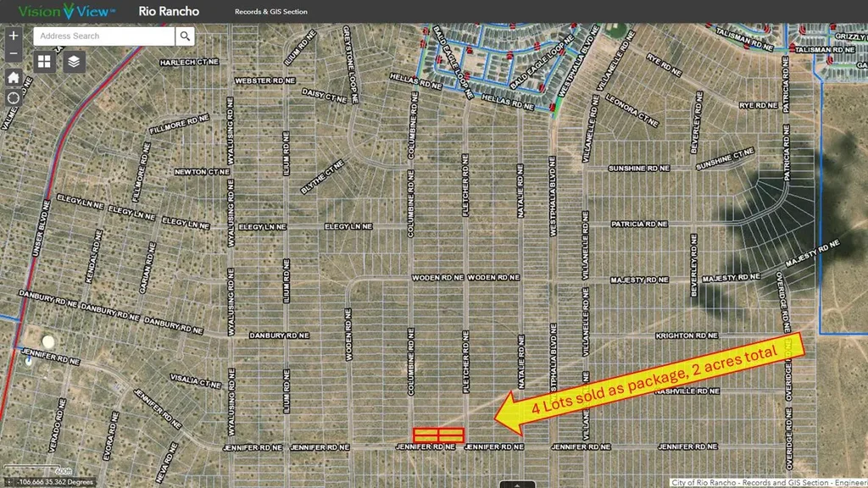
Task: Return to default home map extent
Action: tap(14, 77)
